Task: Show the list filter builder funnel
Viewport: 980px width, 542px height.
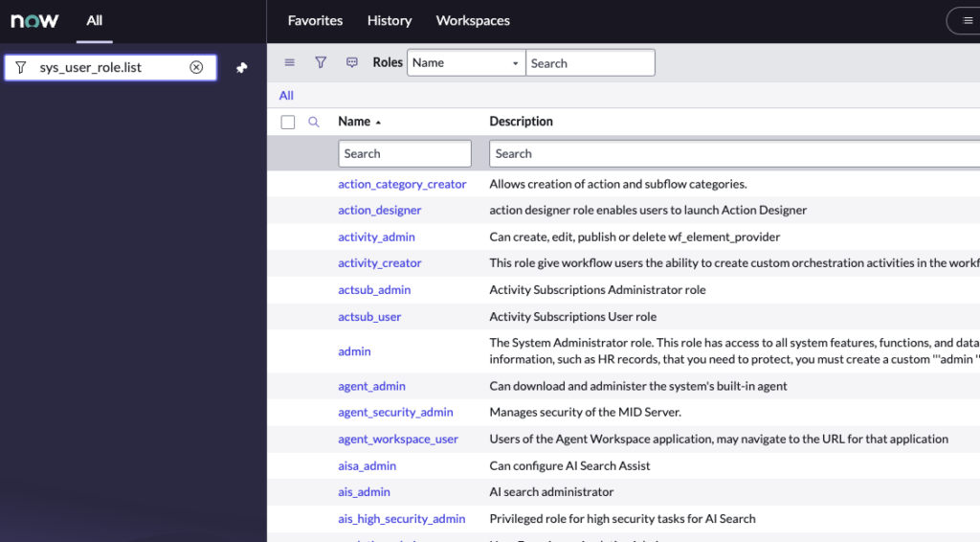Action: pos(321,62)
